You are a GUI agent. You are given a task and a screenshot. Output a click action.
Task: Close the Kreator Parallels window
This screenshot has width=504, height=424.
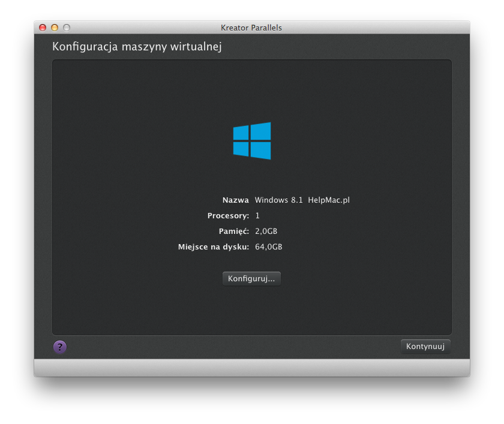43,28
